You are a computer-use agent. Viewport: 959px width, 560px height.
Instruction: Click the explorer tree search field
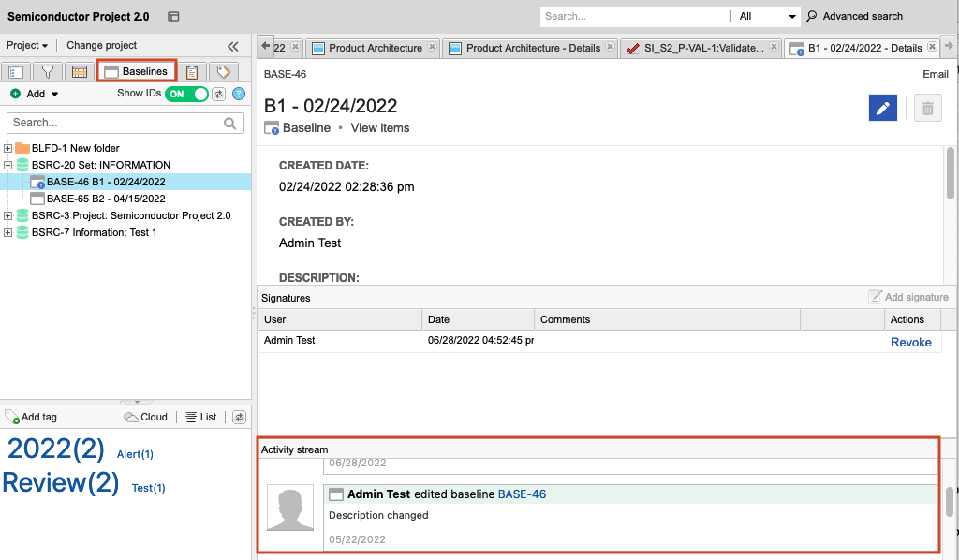(x=117, y=123)
